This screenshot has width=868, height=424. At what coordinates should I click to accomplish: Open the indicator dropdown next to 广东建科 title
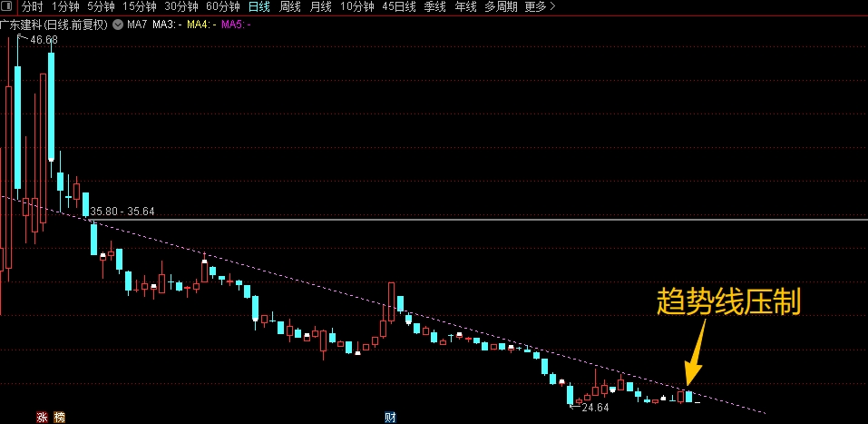[x=117, y=25]
